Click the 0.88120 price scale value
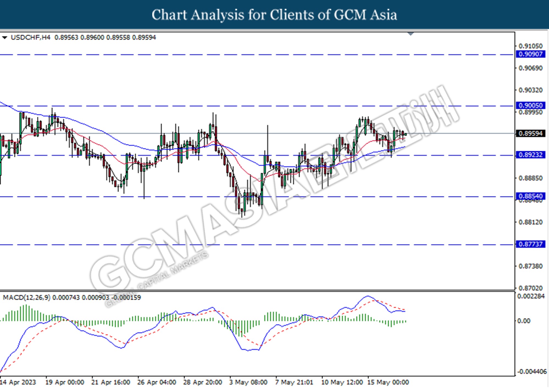Image resolution: width=549 pixels, height=392 pixels. tap(531, 222)
